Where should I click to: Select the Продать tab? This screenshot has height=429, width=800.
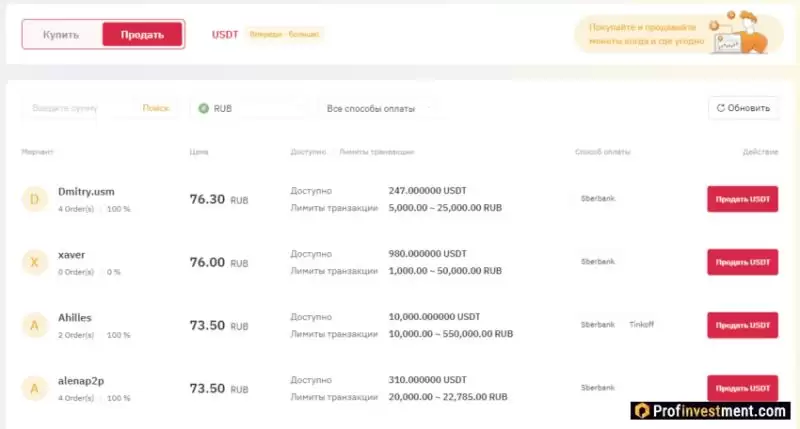click(x=142, y=34)
